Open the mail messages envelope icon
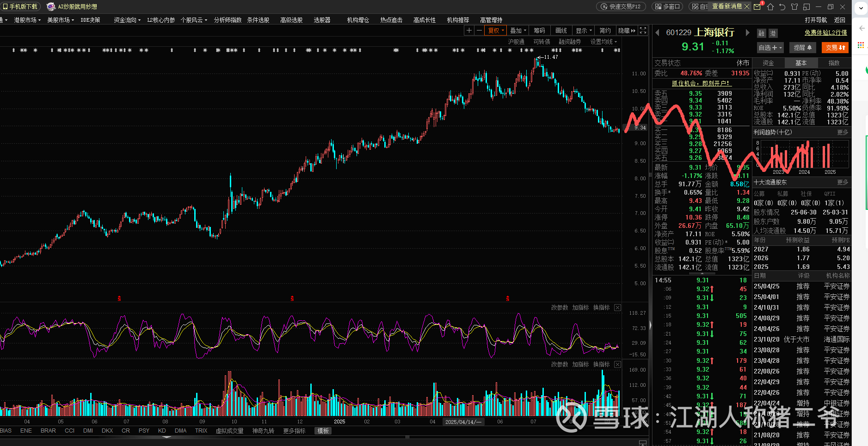Image resolution: width=868 pixels, height=446 pixels. click(x=757, y=7)
